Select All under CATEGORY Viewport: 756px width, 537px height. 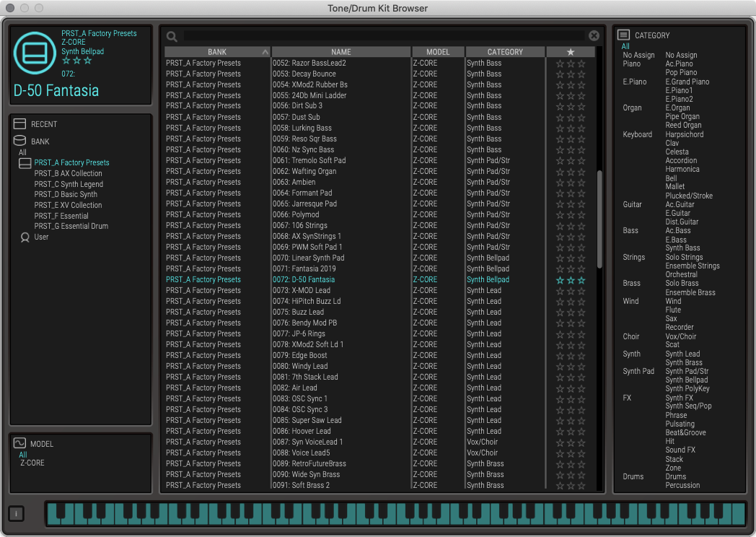coord(625,46)
